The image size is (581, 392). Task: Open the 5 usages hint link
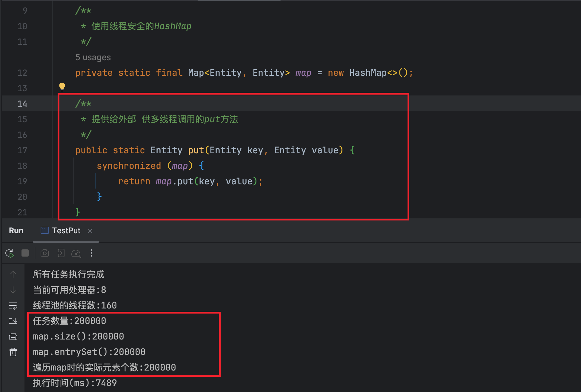tap(93, 57)
